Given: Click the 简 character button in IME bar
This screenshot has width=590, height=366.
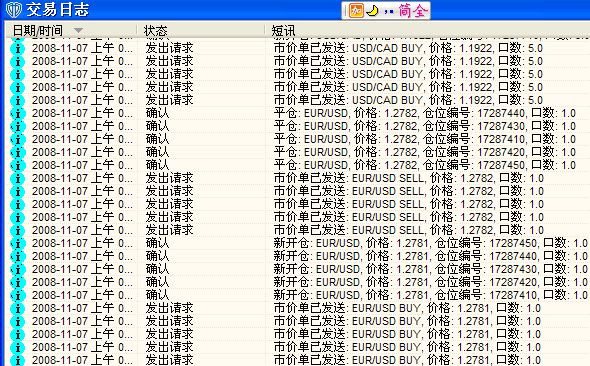Looking at the screenshot, I should tap(404, 11).
